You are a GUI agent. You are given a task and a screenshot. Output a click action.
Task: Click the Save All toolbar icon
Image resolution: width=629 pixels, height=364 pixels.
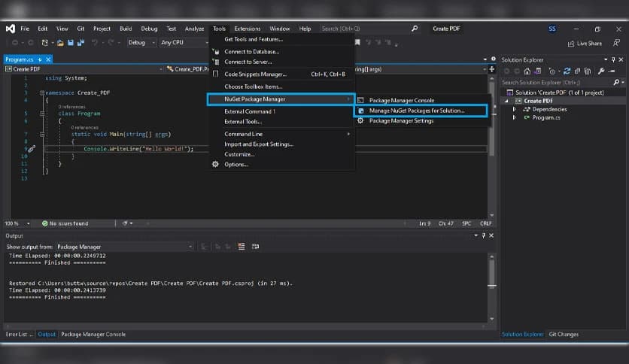click(x=81, y=43)
